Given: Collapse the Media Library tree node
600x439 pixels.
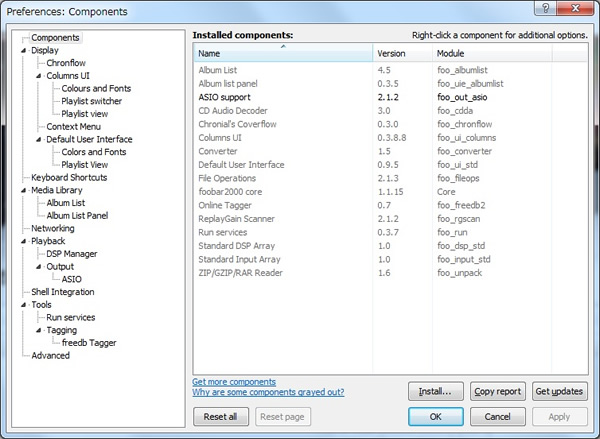Looking at the screenshot, I should 24,190.
